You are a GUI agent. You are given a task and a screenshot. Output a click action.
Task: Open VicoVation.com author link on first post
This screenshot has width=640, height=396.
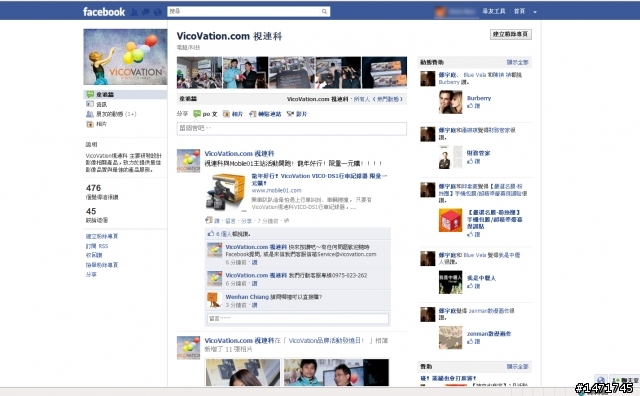point(239,154)
